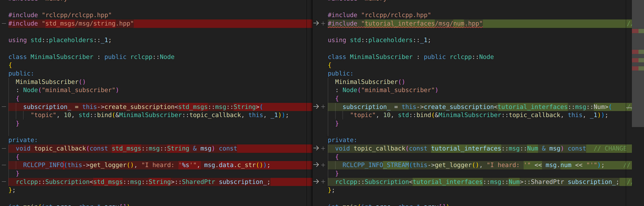Click "MinimalSubscriber()" constructor in modified pane
Image resolution: width=644 pixels, height=206 pixels.
pos(370,82)
